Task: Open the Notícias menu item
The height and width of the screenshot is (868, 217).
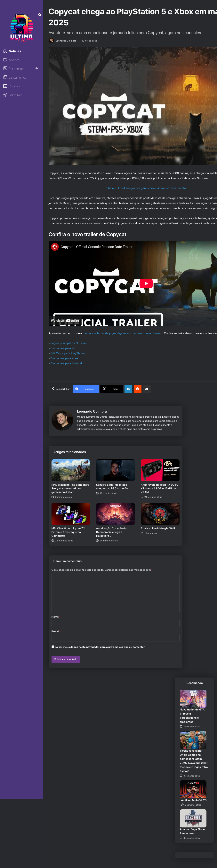Action: coord(15,51)
